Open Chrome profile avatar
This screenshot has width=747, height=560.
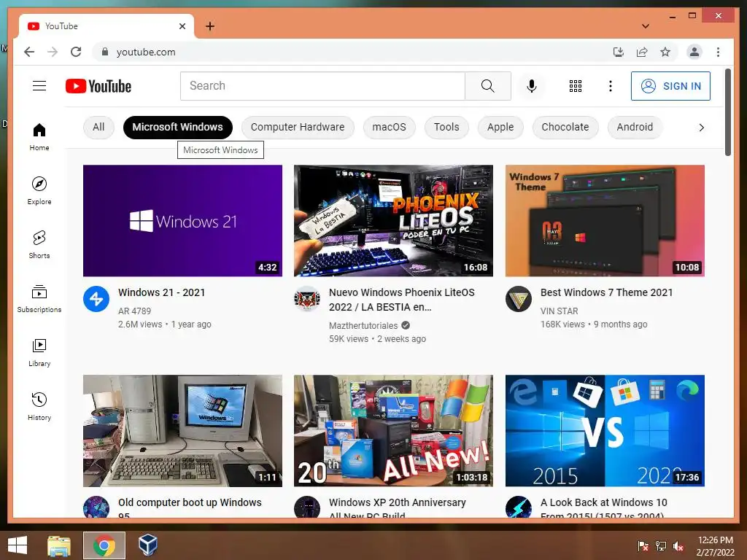[x=694, y=52]
